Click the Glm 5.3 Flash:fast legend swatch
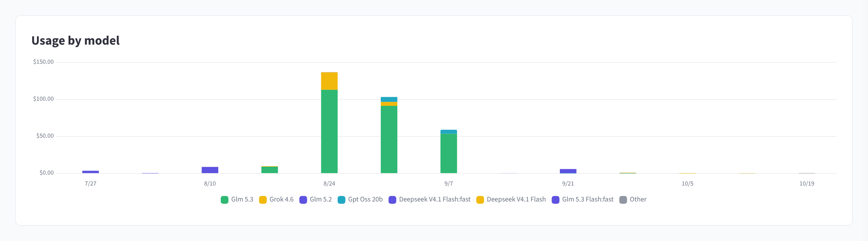 pos(555,200)
